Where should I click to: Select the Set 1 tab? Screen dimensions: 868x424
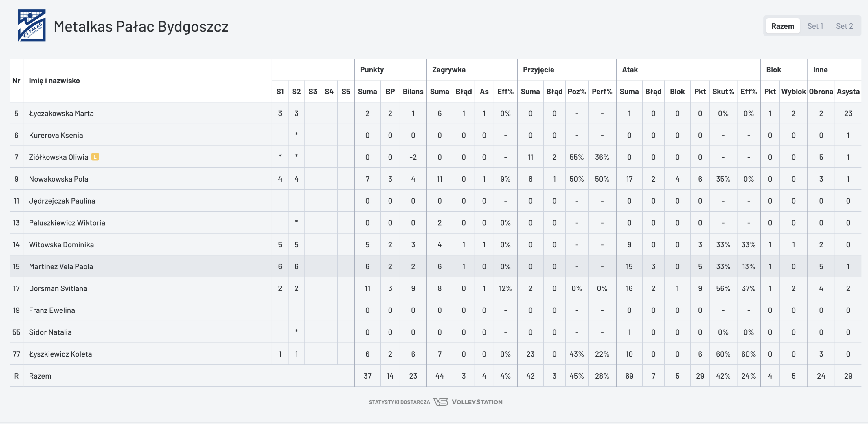tap(815, 26)
